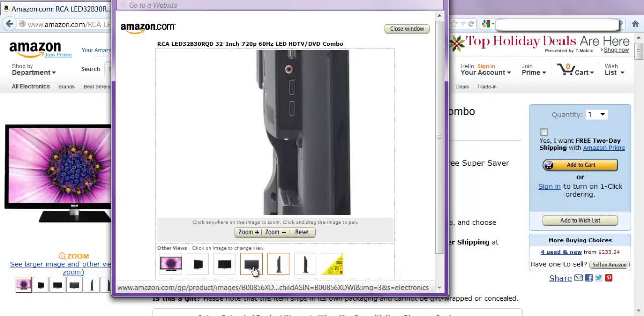Click the main page vertical scrollbar
Image resolution: width=644 pixels, height=316 pixels.
639,52
